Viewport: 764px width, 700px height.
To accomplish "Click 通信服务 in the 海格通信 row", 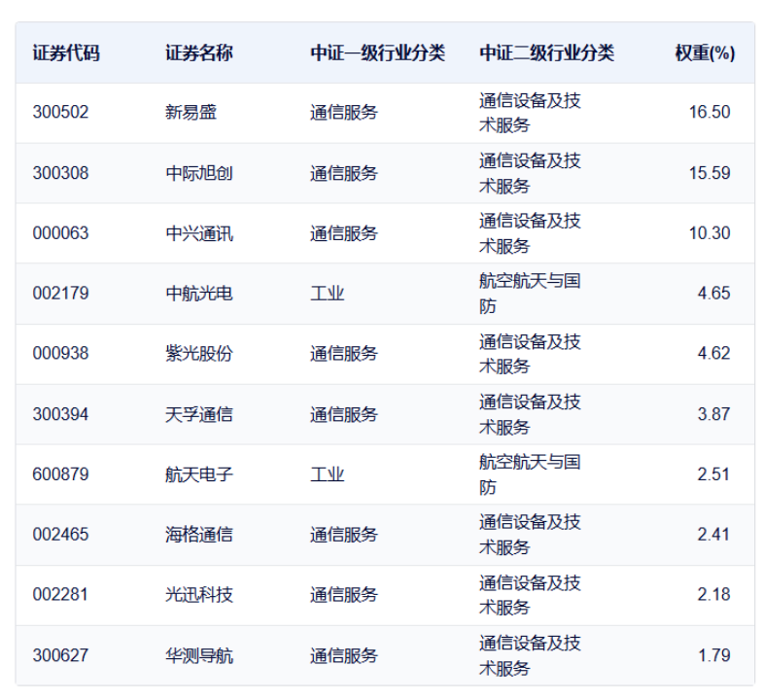I will tap(344, 535).
